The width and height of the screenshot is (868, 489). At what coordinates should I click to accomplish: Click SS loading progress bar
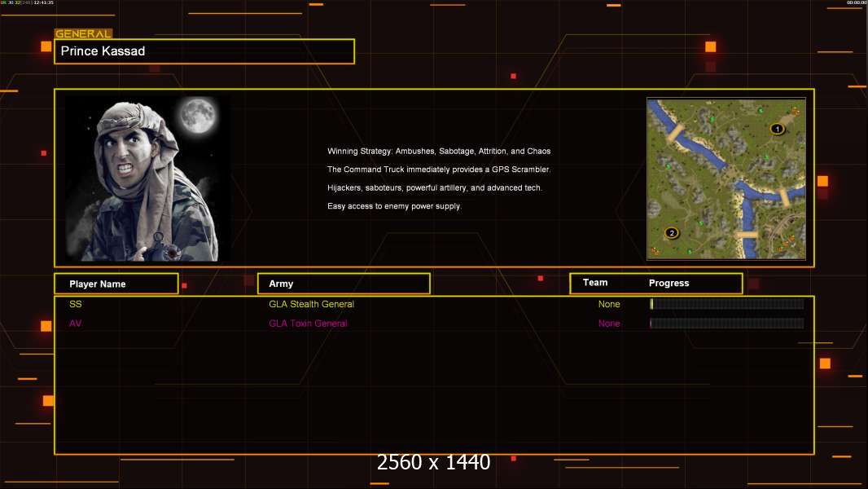(727, 303)
